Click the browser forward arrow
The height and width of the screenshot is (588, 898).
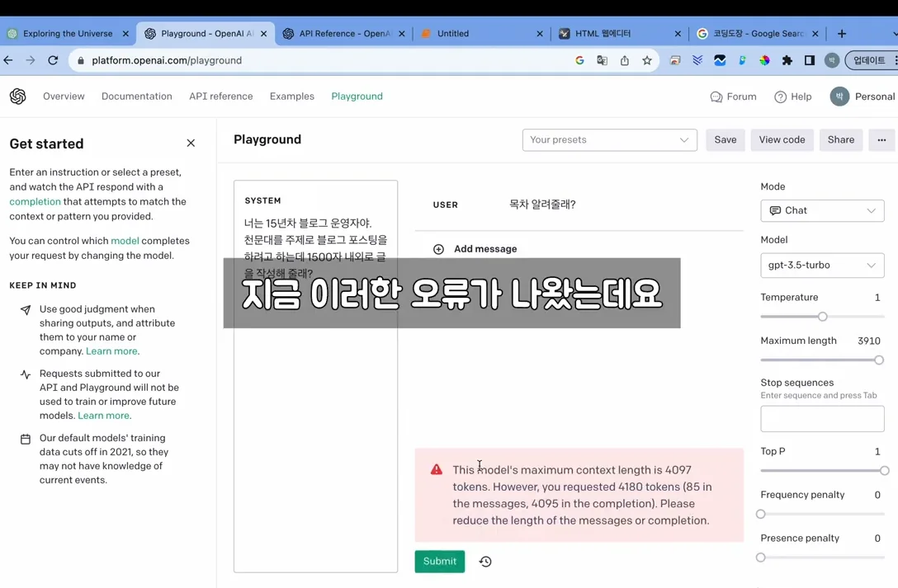(x=31, y=60)
